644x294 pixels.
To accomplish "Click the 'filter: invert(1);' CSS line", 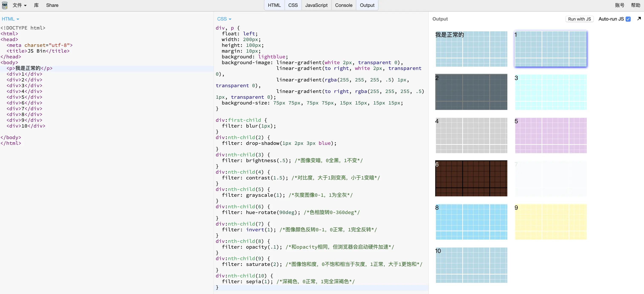I will pos(249,230).
